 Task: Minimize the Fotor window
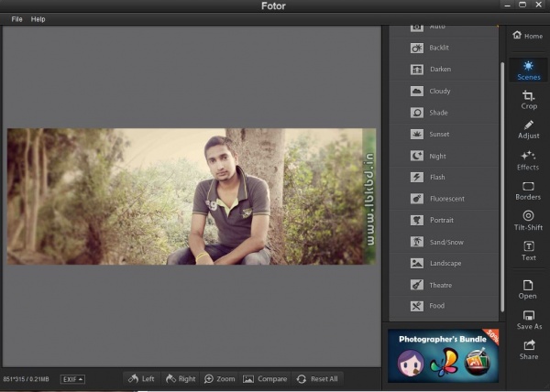coord(507,5)
